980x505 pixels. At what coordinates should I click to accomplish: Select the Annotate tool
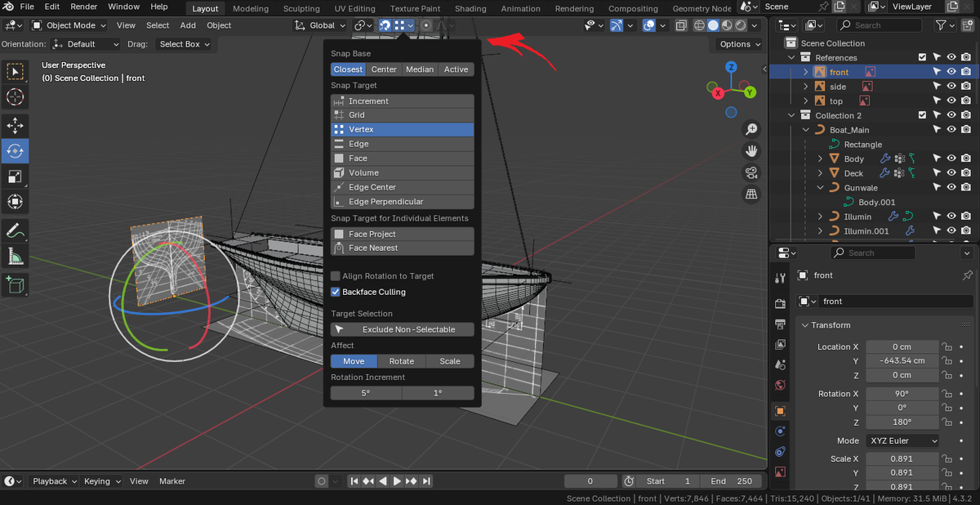tap(15, 231)
